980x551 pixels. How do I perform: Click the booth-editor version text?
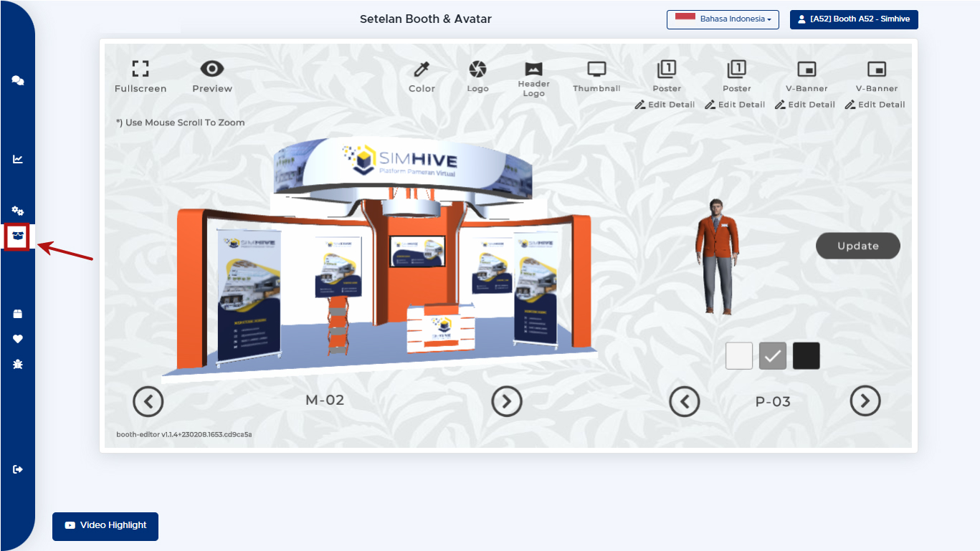tap(184, 434)
